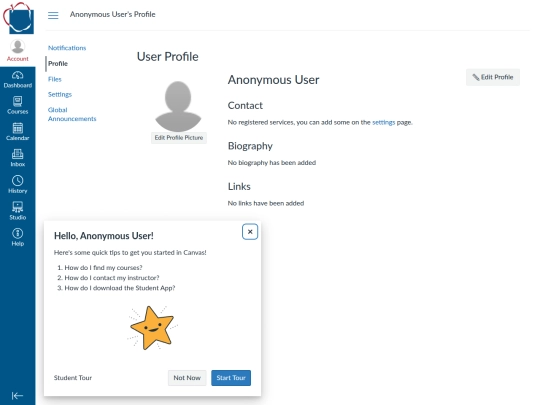Open the Account menu avatar
The width and height of the screenshot is (540, 405).
(18, 46)
